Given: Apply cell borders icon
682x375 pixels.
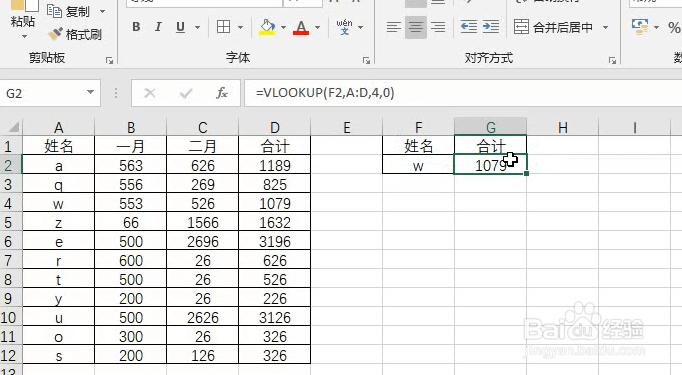Looking at the screenshot, I should (x=224, y=27).
